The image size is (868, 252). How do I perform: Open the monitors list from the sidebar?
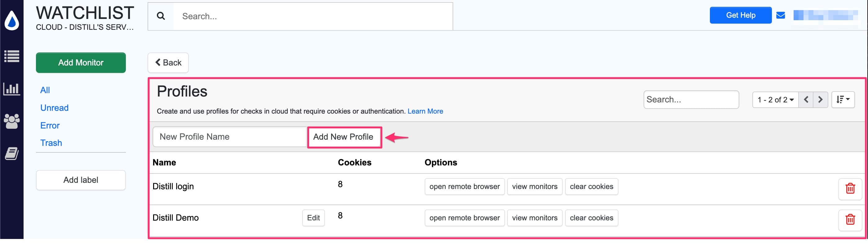(x=11, y=57)
